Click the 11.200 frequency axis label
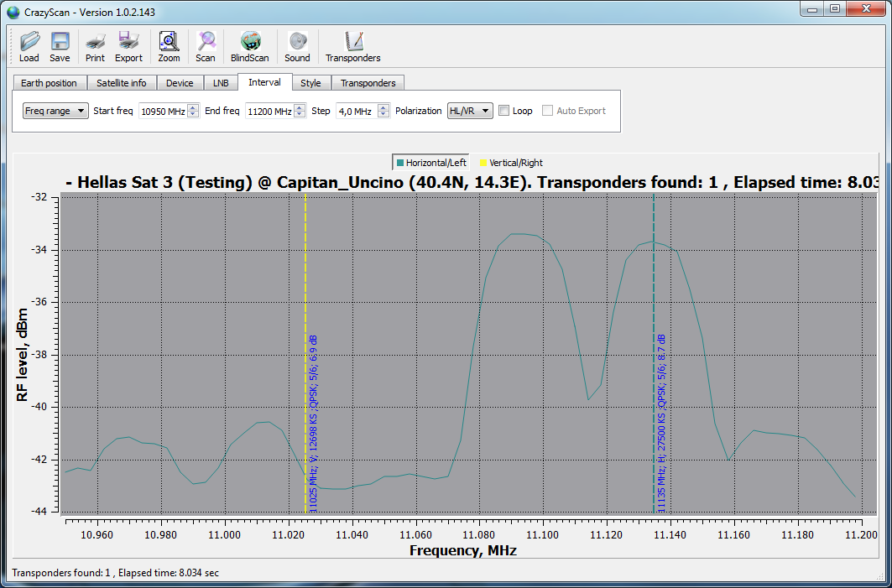The image size is (892, 588). [x=861, y=535]
